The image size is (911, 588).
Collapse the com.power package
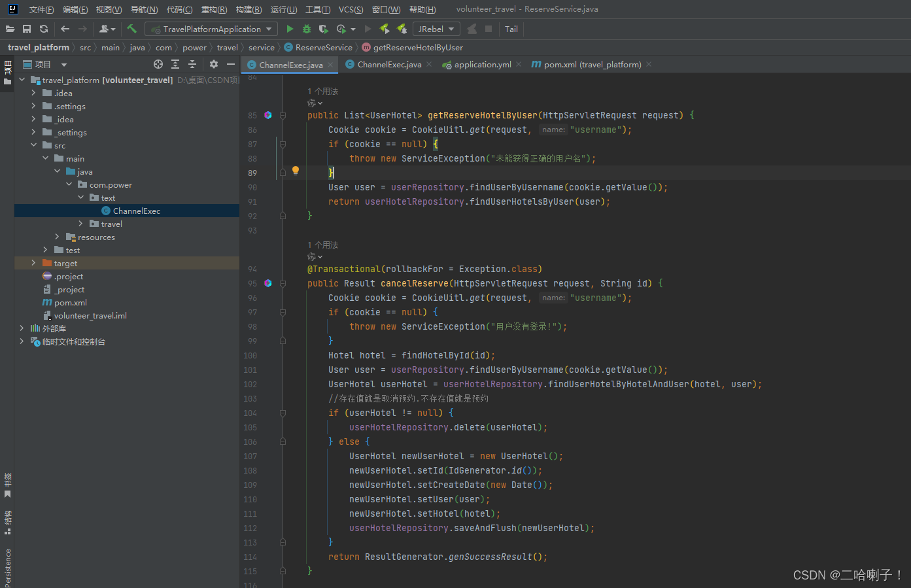click(69, 184)
